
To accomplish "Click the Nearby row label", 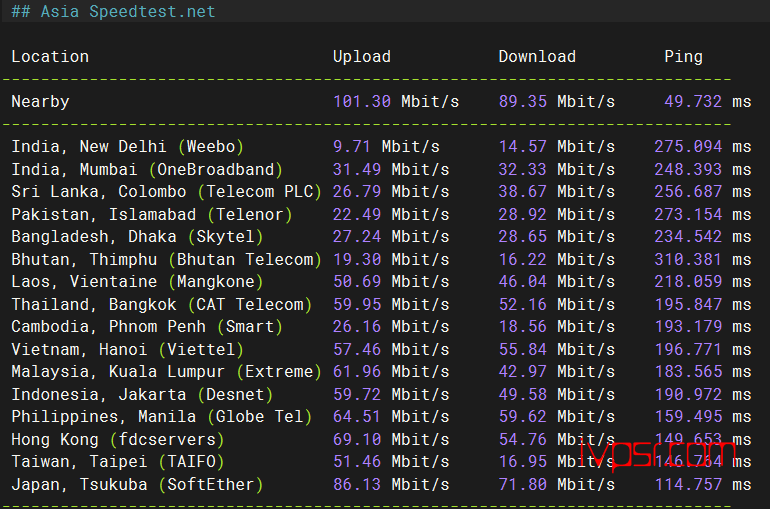I will click(x=40, y=102).
